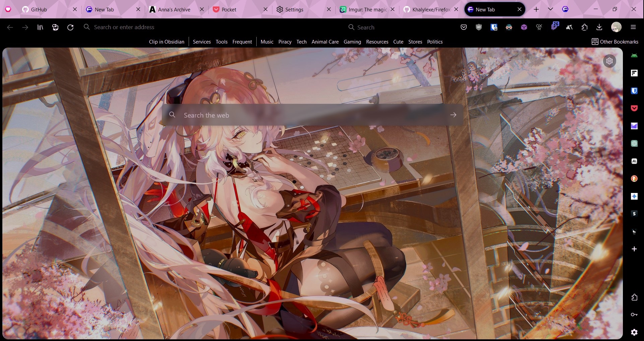Image resolution: width=644 pixels, height=341 pixels.
Task: Open the Politics bookmarks folder
Action: [435, 42]
